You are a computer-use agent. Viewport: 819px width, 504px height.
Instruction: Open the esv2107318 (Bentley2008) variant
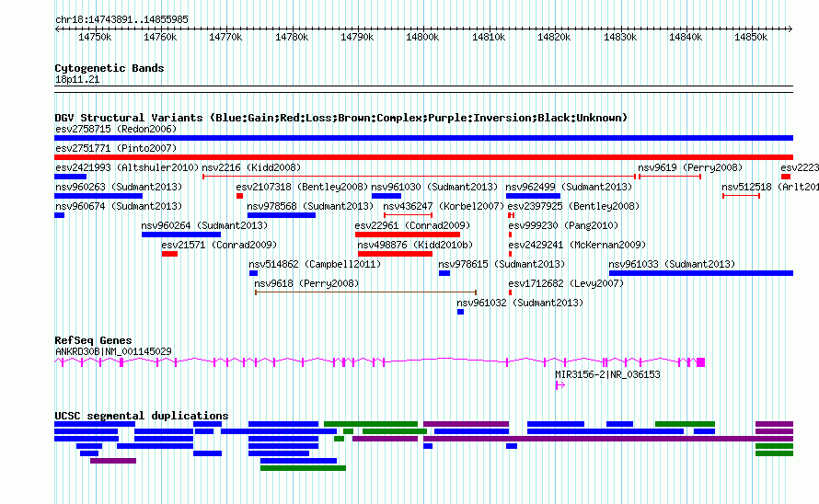coord(302,187)
